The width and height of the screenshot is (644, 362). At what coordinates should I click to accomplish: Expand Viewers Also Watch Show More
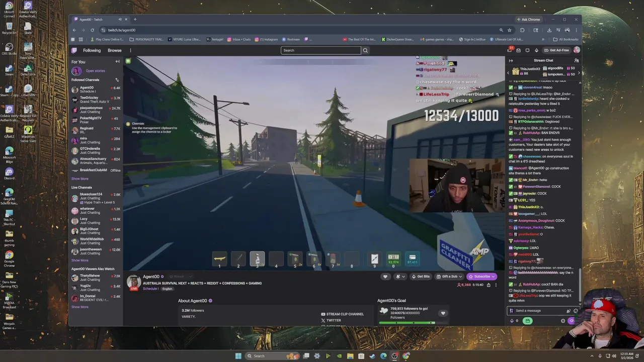tap(79, 307)
